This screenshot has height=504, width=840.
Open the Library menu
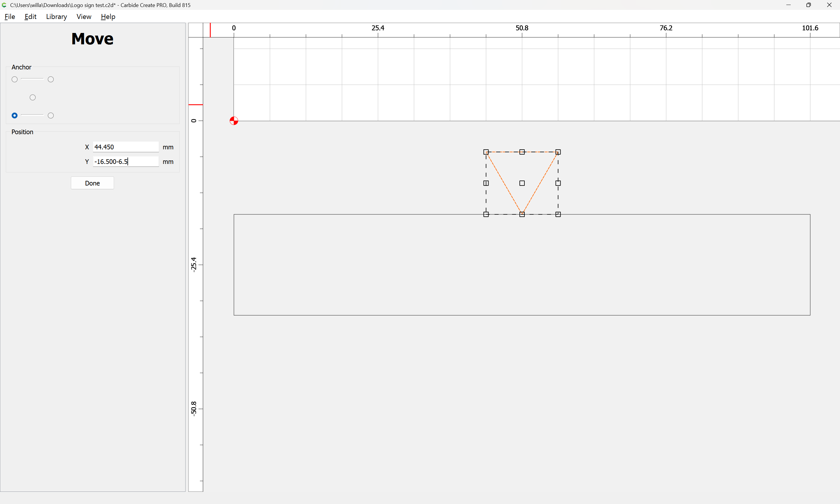click(56, 17)
